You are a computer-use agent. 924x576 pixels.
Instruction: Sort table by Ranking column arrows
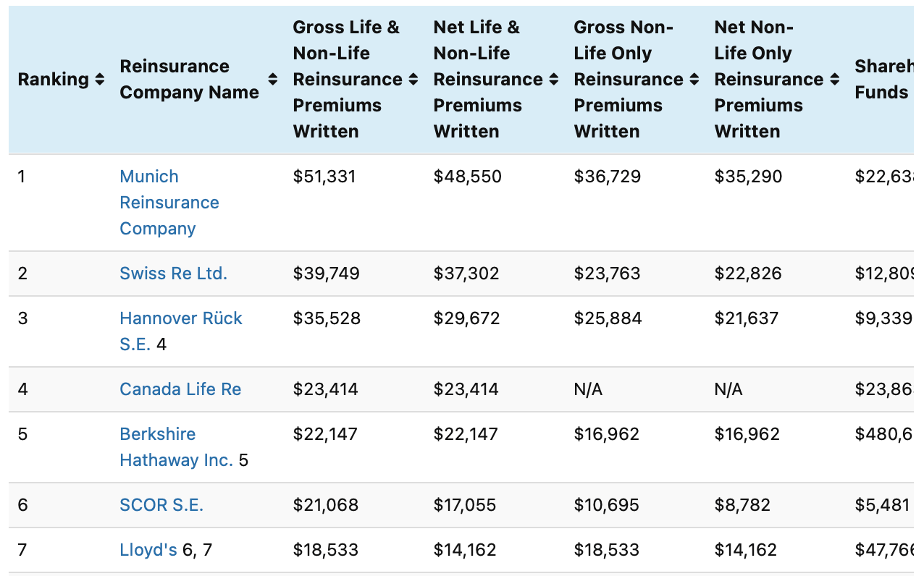pyautogui.click(x=100, y=80)
